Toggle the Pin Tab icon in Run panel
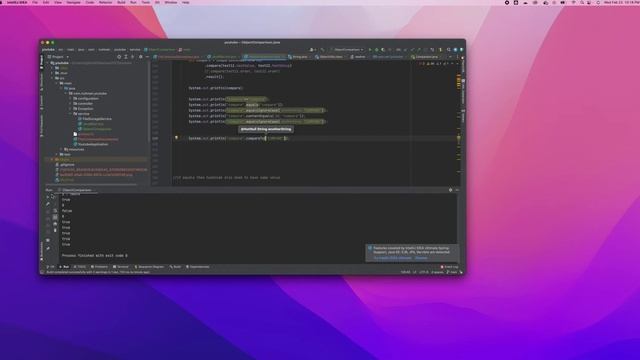 click(48, 248)
